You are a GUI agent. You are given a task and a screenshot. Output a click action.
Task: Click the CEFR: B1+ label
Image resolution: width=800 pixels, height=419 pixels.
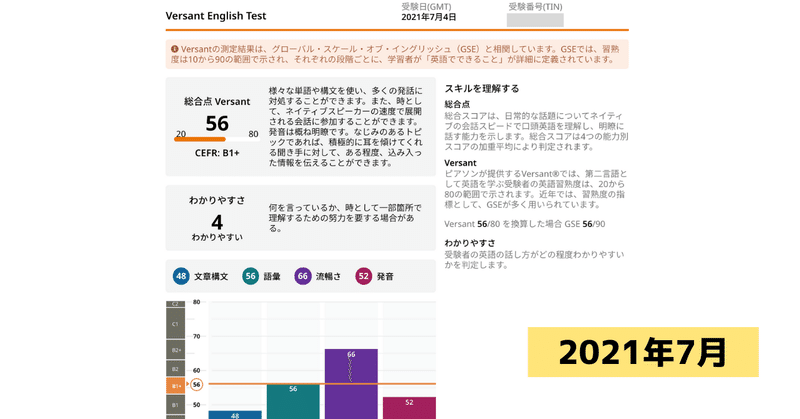(x=217, y=153)
